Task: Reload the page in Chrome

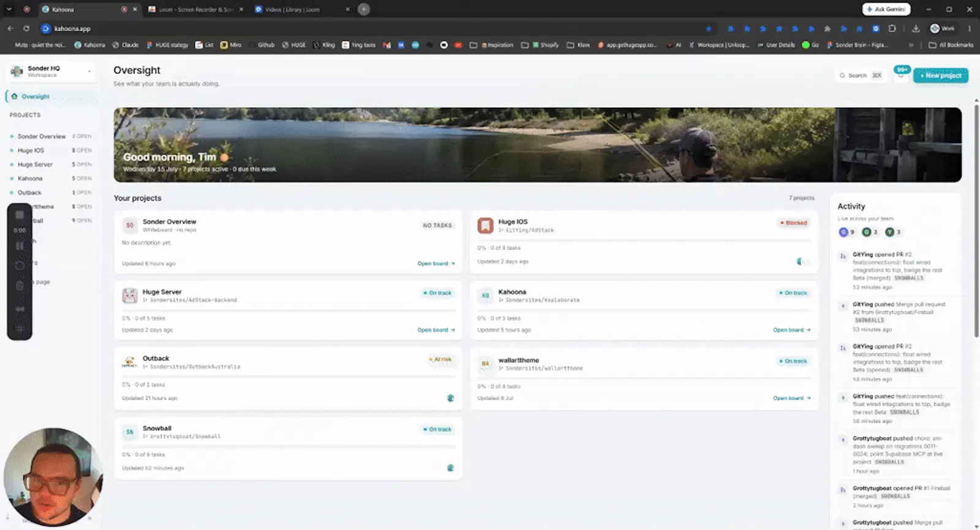Action: click(x=26, y=28)
